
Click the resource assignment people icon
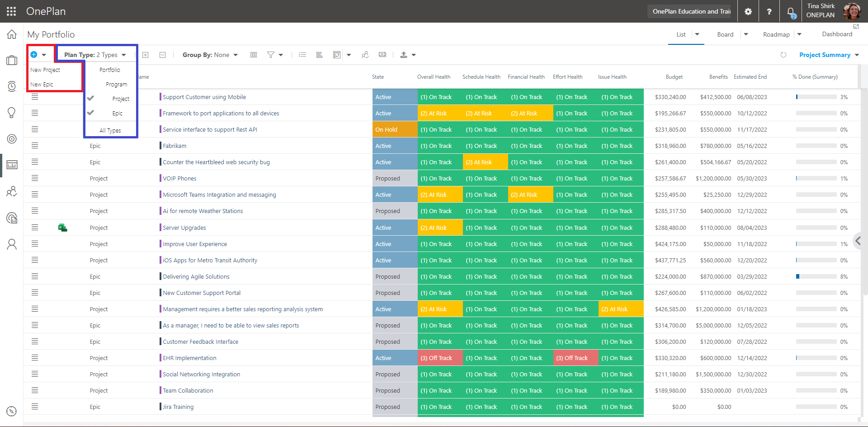(x=365, y=55)
